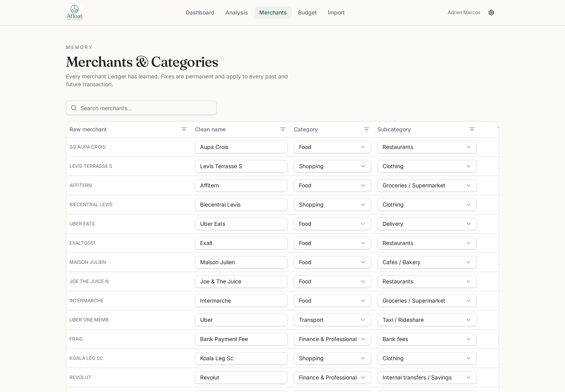Open Finance & Professional dropdown for FRAIS
Image resolution: width=565 pixels, height=392 pixels.
332,339
